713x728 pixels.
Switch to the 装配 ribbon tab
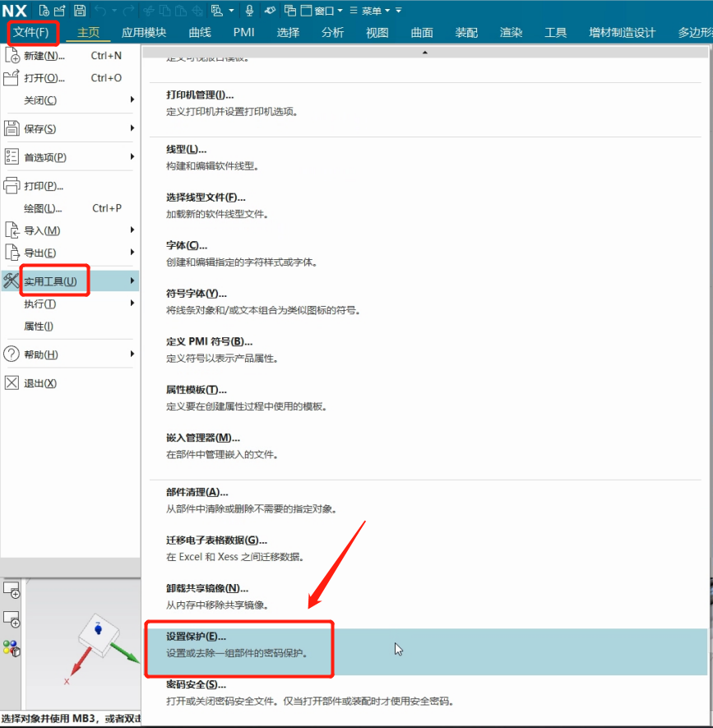pyautogui.click(x=466, y=33)
